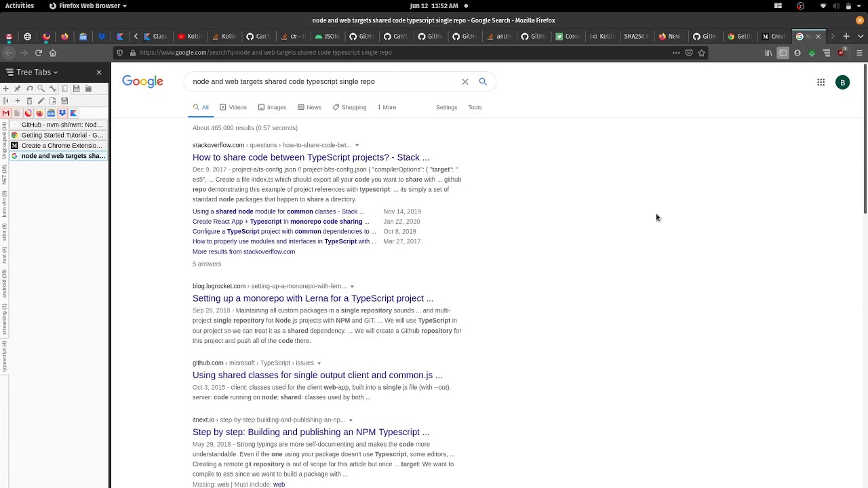
Task: Toggle the Firefox sidebar button
Action: pos(783,53)
